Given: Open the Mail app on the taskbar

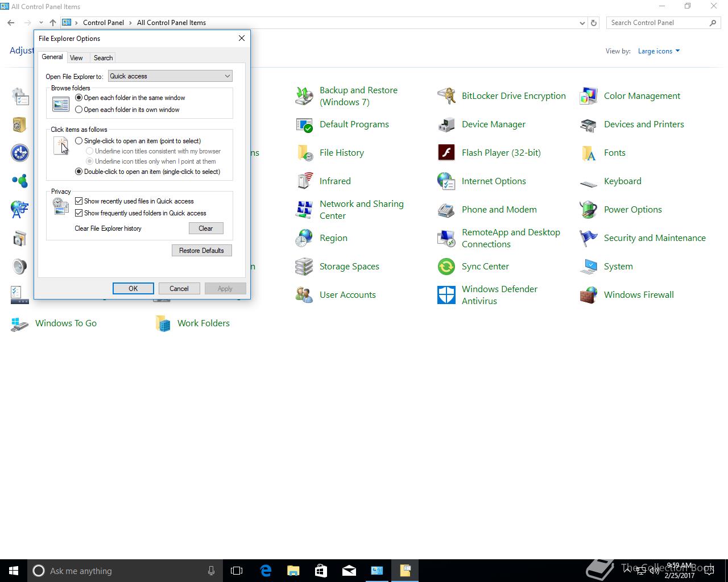Looking at the screenshot, I should (x=349, y=571).
